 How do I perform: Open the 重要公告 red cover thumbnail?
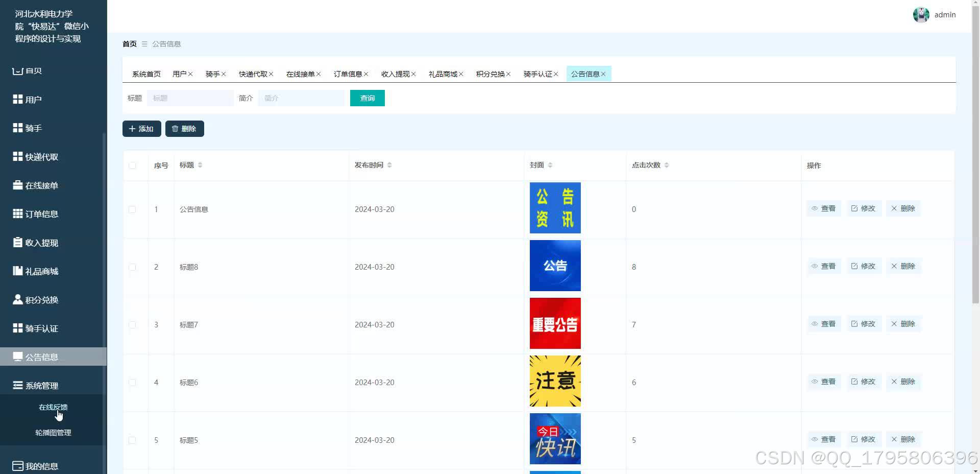[555, 323]
